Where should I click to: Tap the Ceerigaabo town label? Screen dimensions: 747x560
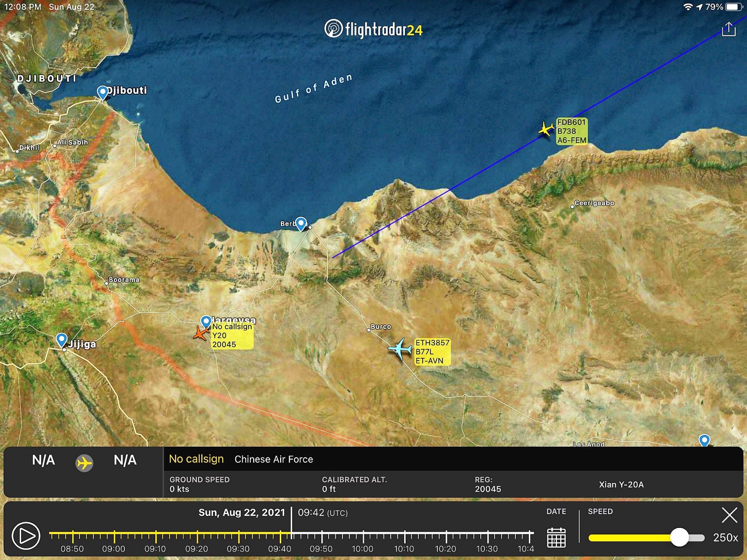point(594,203)
